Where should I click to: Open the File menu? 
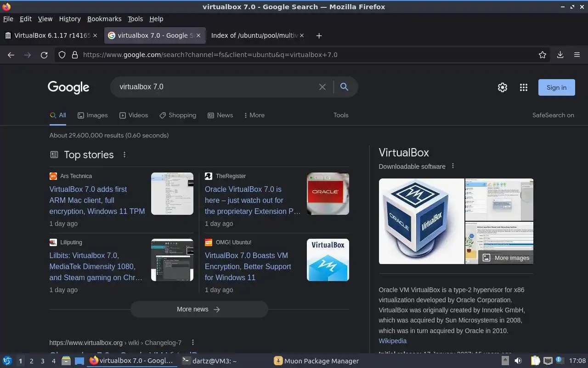click(x=8, y=19)
